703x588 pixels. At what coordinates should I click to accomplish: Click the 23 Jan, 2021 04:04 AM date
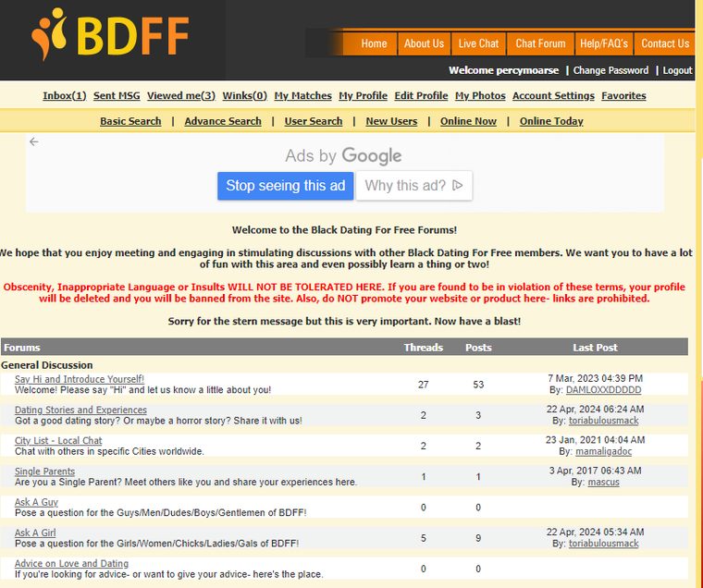pos(596,440)
